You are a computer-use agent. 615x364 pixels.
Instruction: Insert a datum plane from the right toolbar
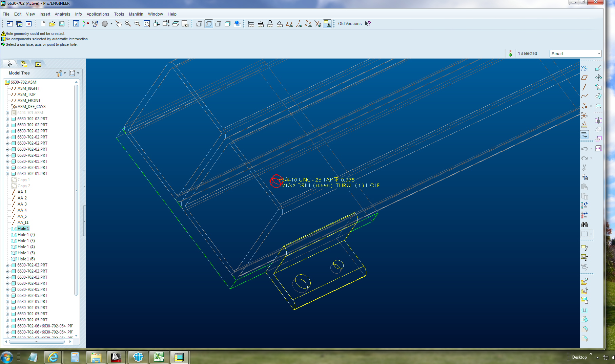(585, 78)
